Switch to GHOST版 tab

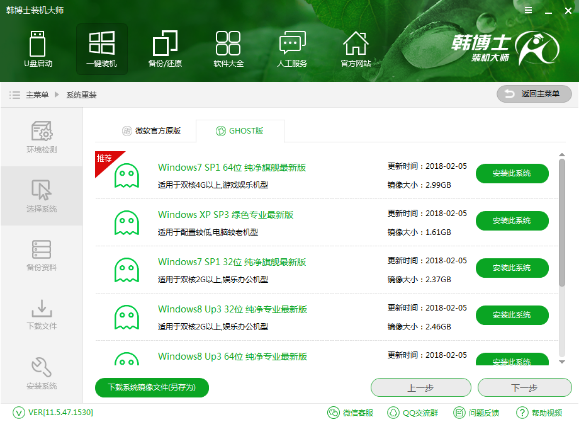tap(240, 131)
